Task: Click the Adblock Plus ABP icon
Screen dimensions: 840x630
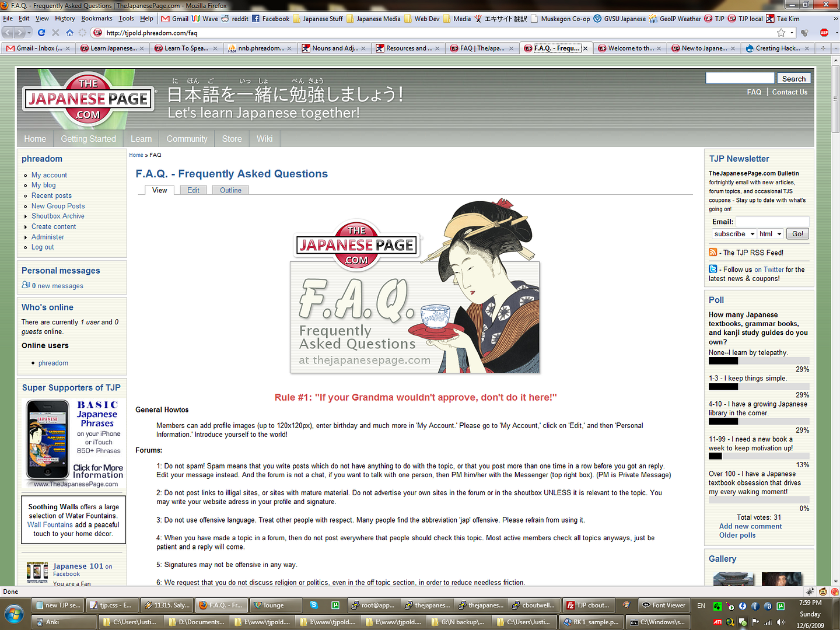Action: (x=824, y=33)
